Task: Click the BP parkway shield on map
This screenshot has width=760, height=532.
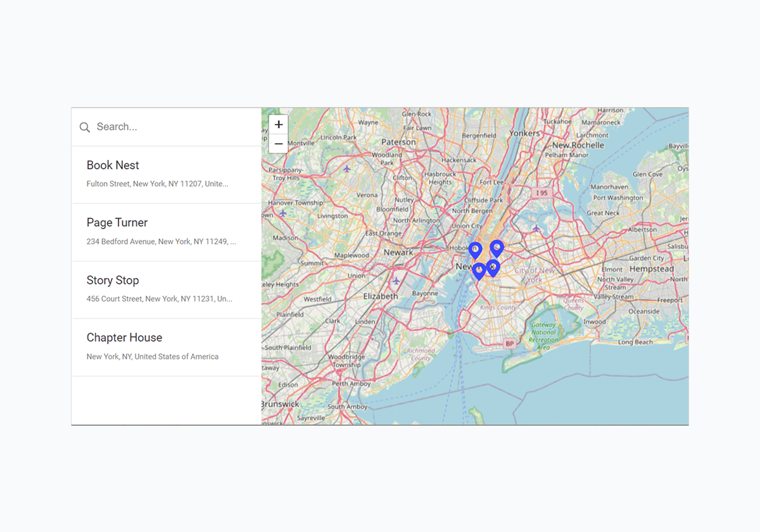Action: (x=509, y=344)
